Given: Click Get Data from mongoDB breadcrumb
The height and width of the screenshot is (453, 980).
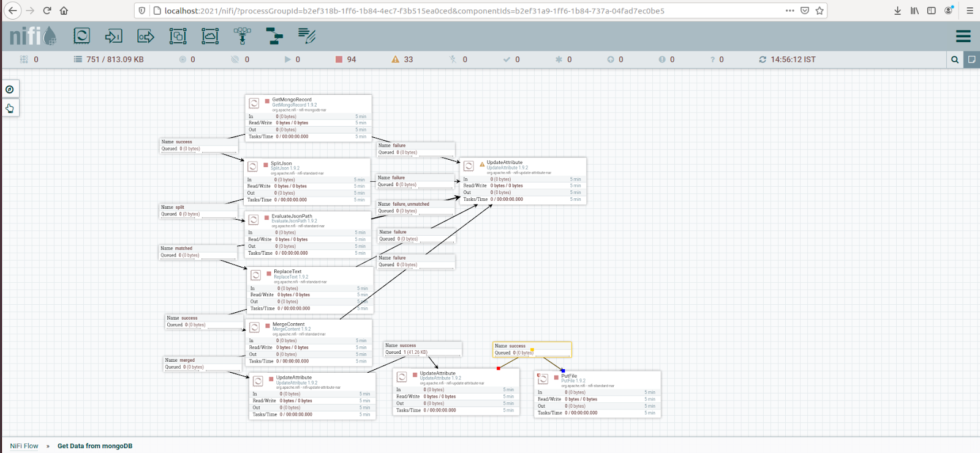Looking at the screenshot, I should coord(95,446).
